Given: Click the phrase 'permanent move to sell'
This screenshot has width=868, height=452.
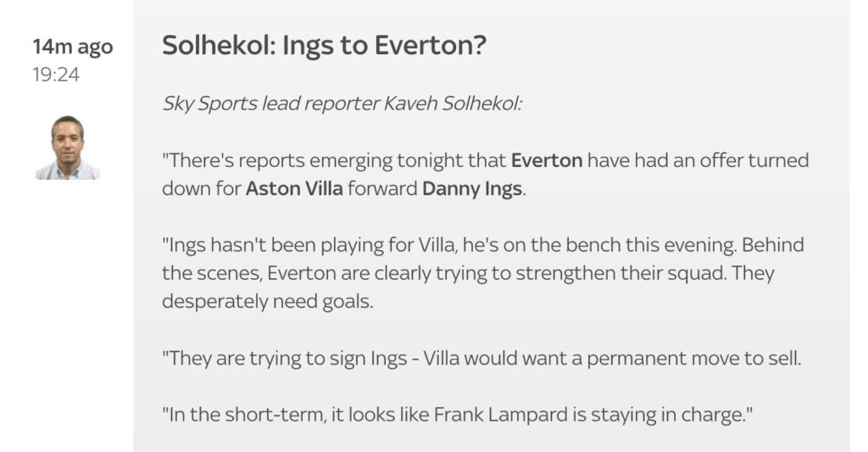Looking at the screenshot, I should point(693,359).
